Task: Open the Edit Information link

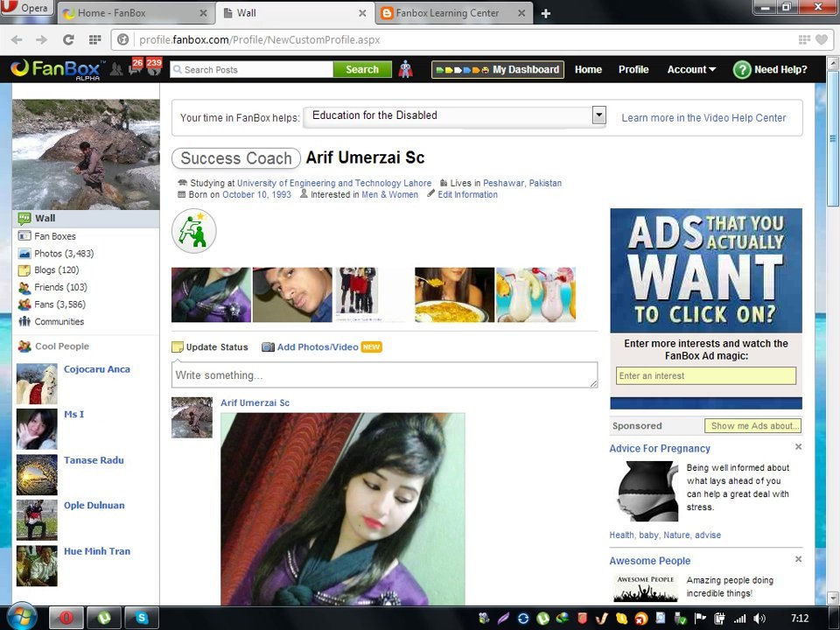Action: click(x=467, y=194)
